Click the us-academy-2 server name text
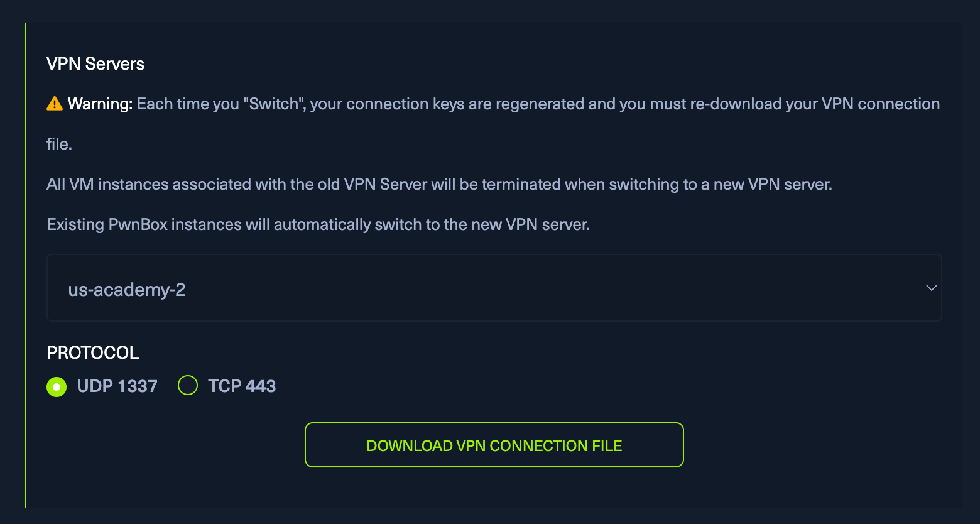This screenshot has height=524, width=980. pos(127,289)
